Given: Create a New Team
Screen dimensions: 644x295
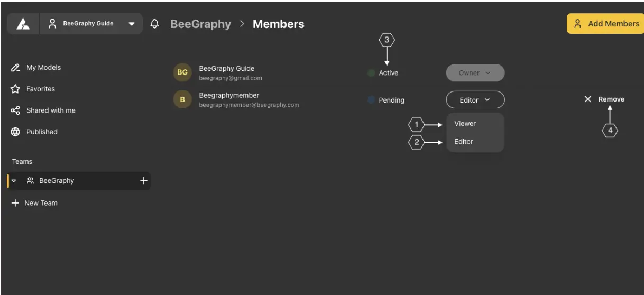Looking at the screenshot, I should pos(35,203).
